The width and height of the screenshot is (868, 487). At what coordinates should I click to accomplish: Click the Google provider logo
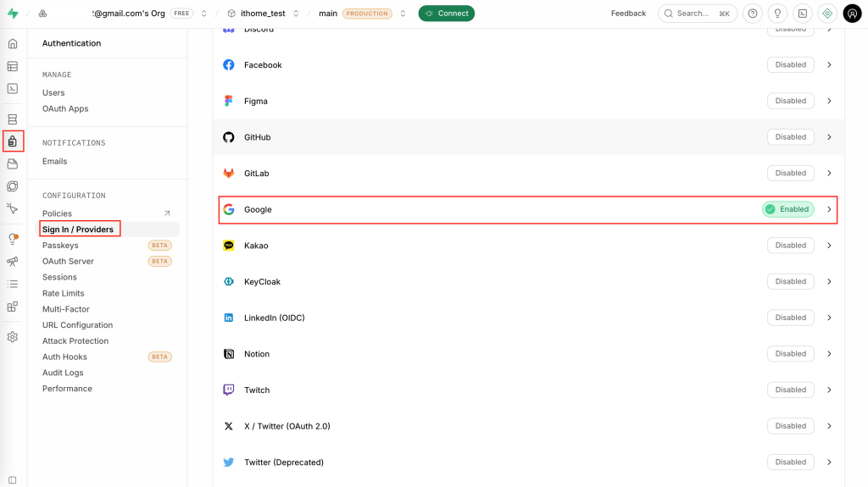point(229,209)
